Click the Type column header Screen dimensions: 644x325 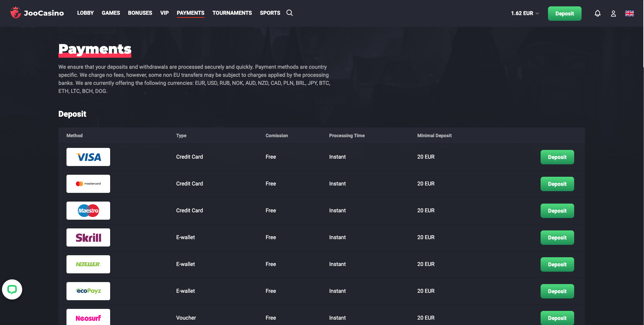tap(181, 136)
